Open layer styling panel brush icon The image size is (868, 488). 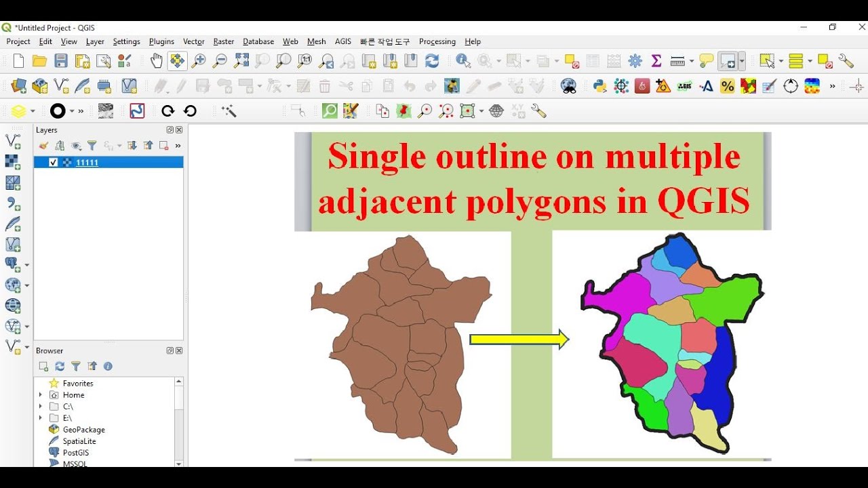pos(43,146)
